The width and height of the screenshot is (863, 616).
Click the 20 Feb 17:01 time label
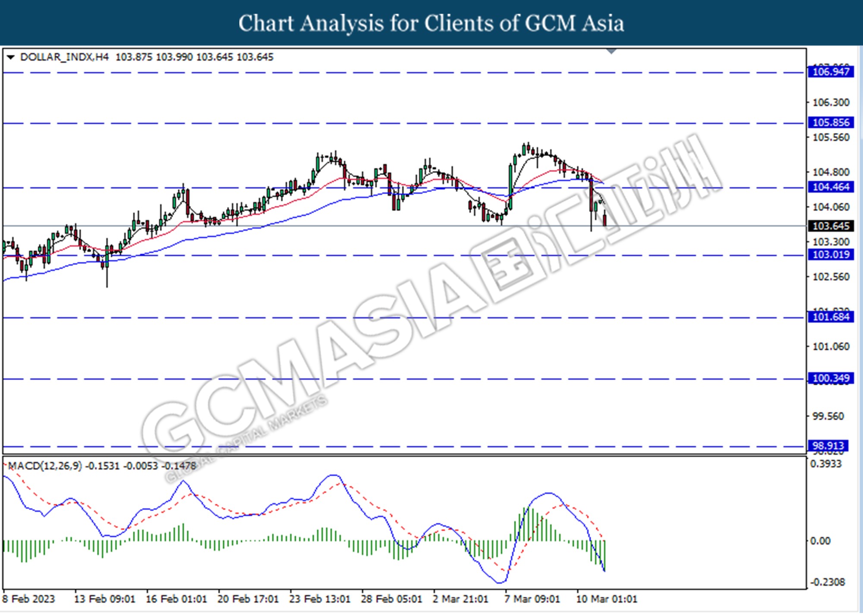(x=248, y=599)
